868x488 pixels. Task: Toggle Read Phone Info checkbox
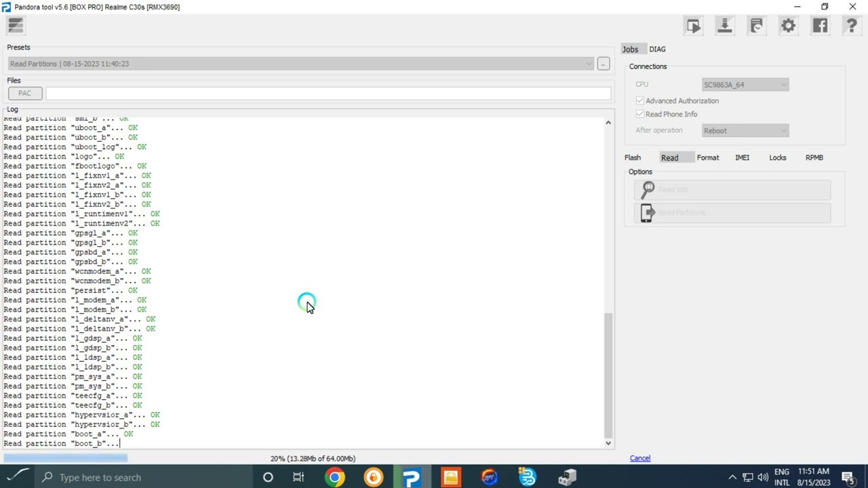640,114
